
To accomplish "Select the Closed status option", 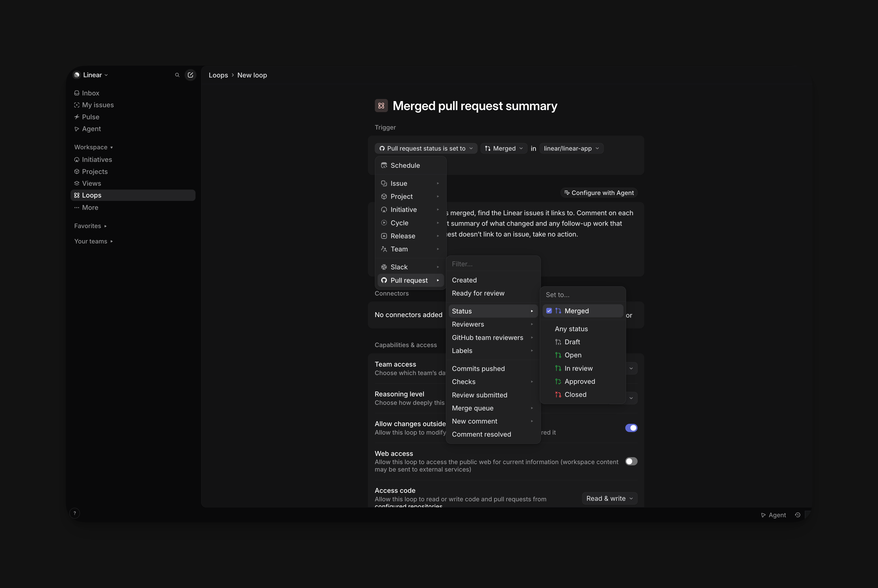I will point(582,395).
